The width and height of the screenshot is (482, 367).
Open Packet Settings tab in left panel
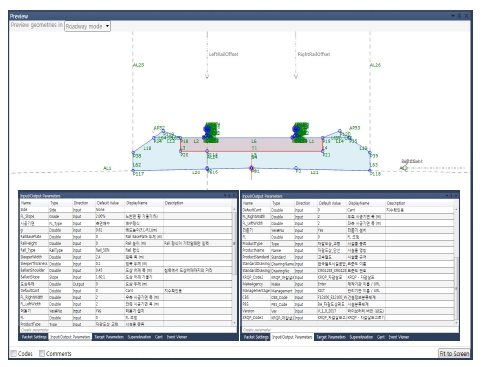coord(34,337)
